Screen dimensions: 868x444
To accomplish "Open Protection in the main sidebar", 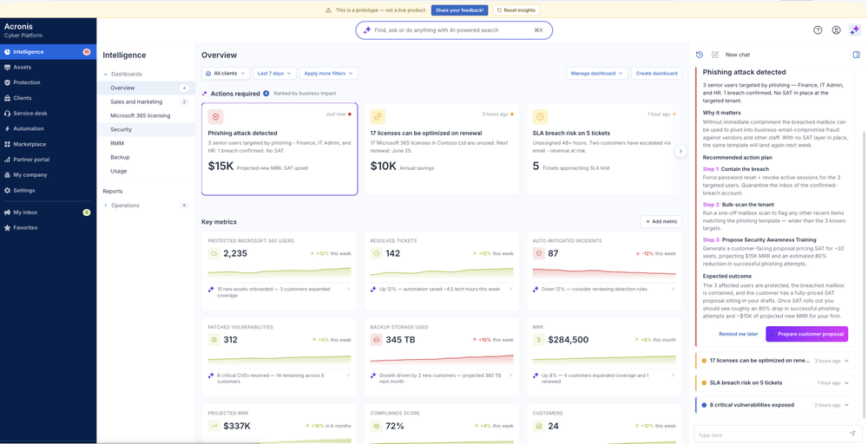I will (x=48, y=82).
